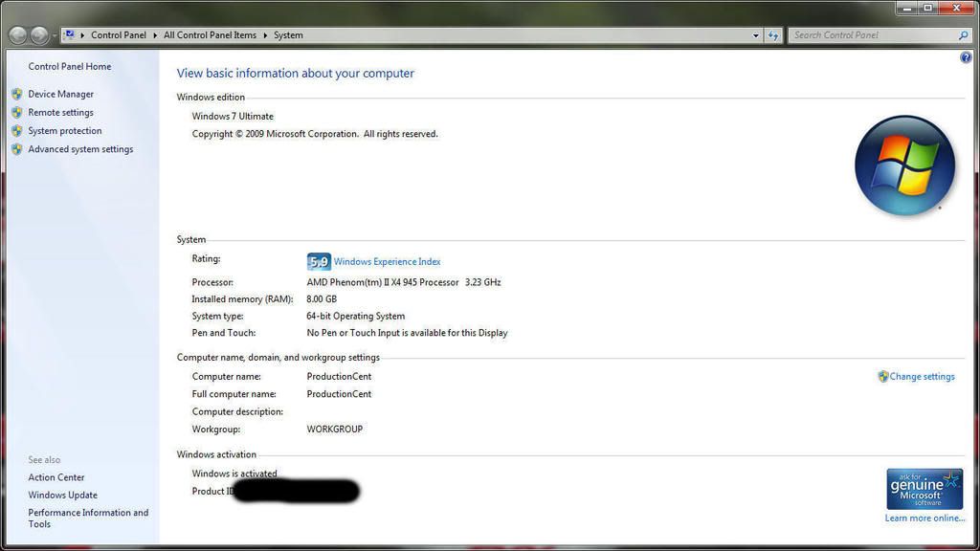The image size is (980, 551).
Task: Click the shield icon beside Change settings
Action: click(x=882, y=377)
